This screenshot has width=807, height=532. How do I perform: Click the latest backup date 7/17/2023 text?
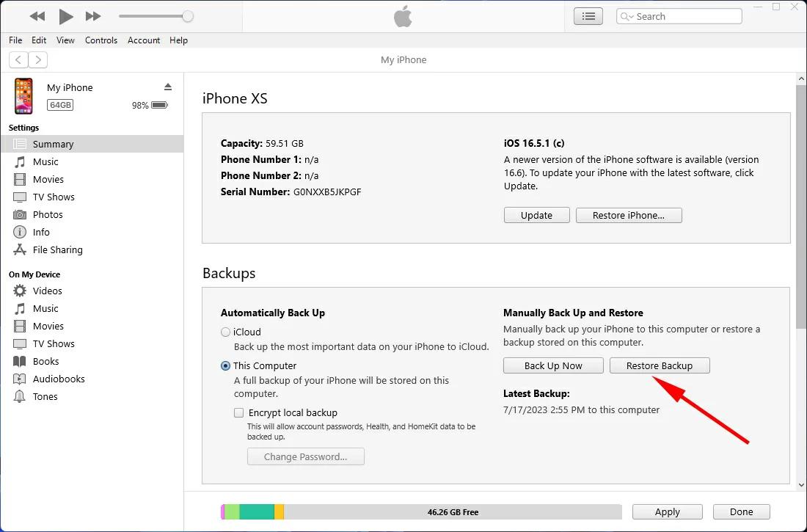581,410
